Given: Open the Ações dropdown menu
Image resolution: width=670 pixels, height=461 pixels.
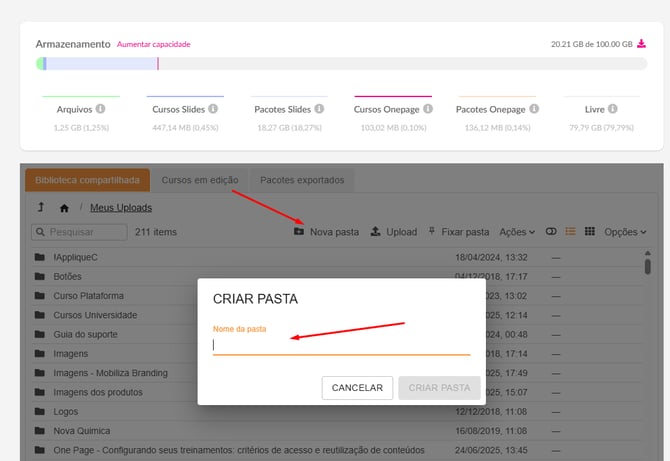Looking at the screenshot, I should point(517,232).
